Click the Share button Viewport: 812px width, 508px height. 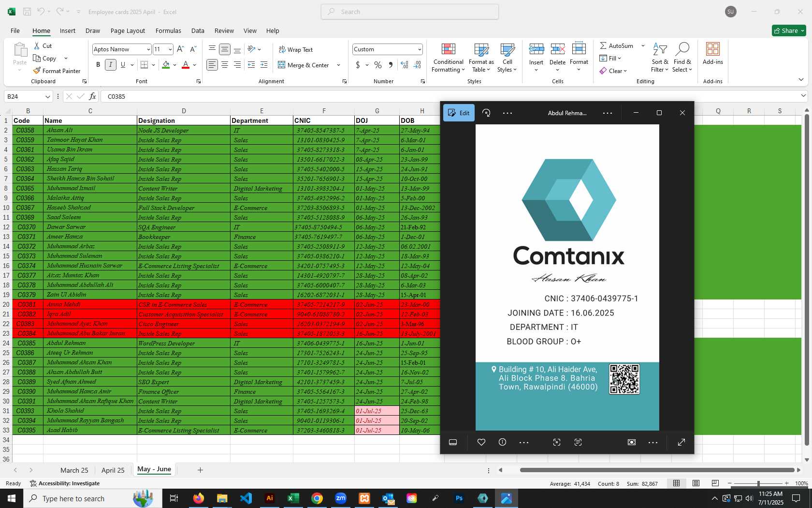(x=789, y=30)
